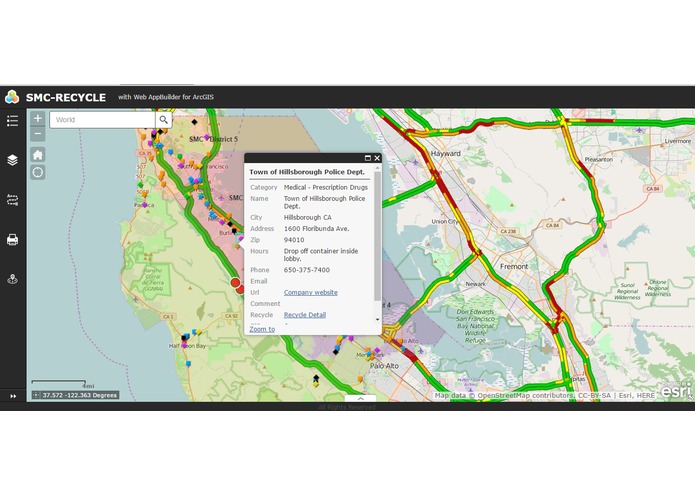The width and height of the screenshot is (695, 494).
Task: Open the layers list widget
Action: pos(12,160)
